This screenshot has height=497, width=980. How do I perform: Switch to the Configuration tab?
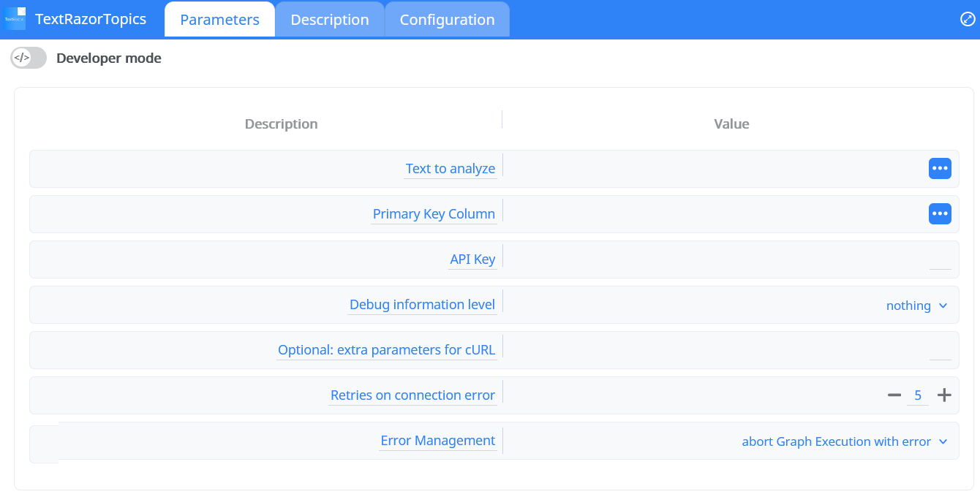click(x=447, y=20)
